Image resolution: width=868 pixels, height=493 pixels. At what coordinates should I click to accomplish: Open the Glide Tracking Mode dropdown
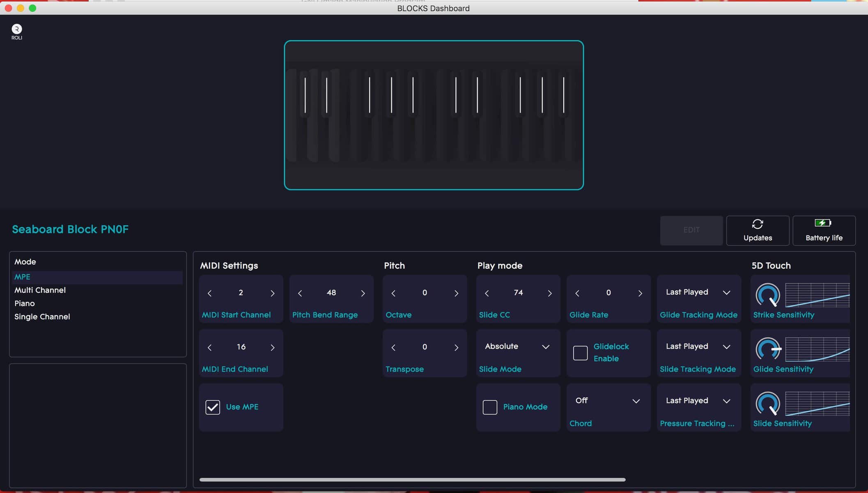698,292
